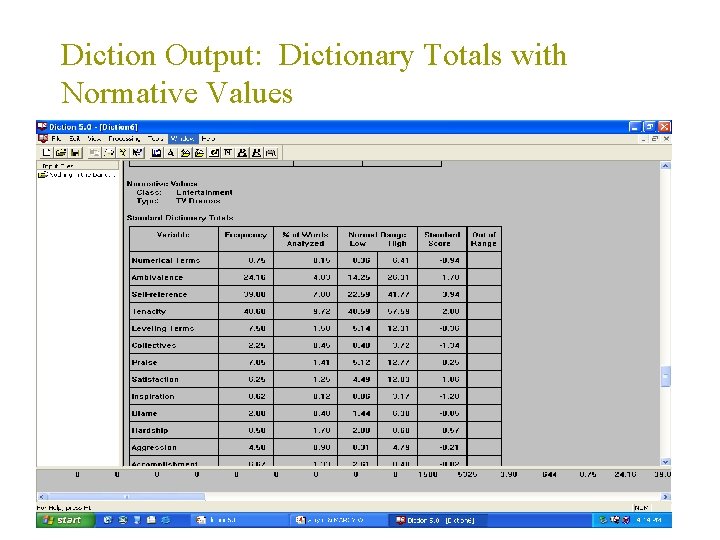Click the vertical scrollbar down arrow
Screen dimensions: 720x540
pyautogui.click(x=666, y=462)
